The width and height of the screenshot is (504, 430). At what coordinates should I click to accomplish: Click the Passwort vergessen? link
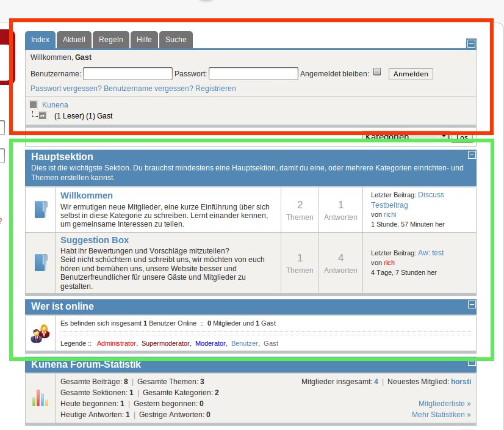coord(66,89)
